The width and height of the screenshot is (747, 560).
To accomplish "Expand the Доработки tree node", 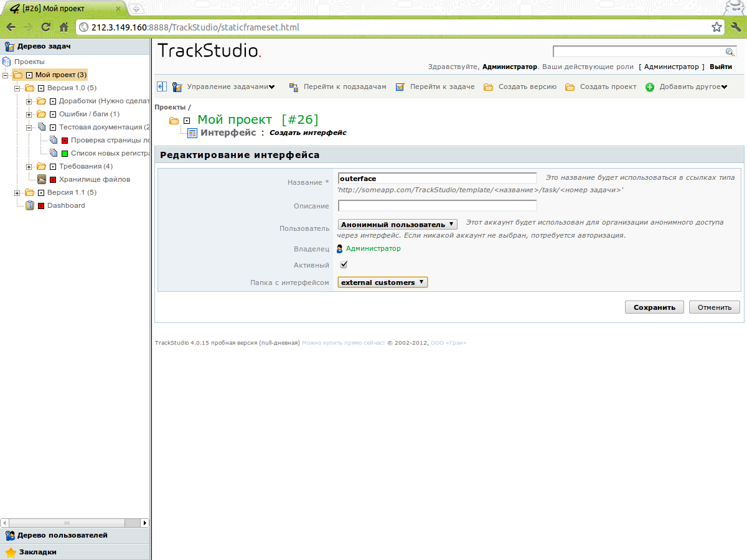I will [x=29, y=101].
